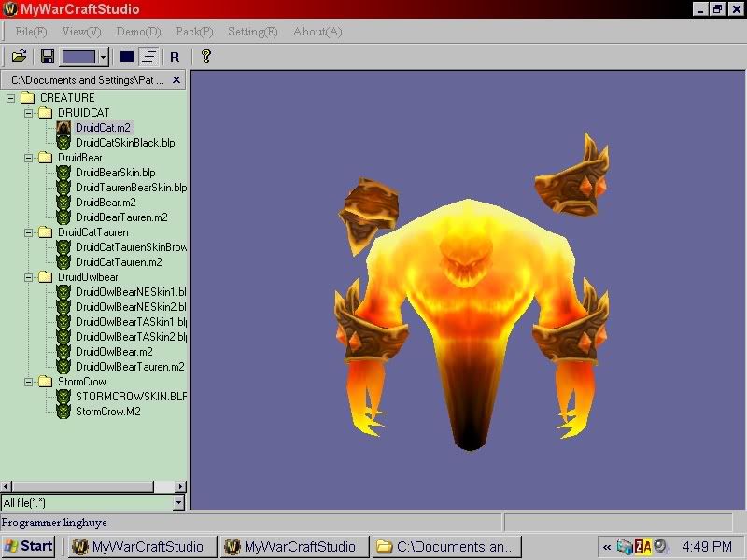Click the tree scrollbar right arrow
The image size is (747, 560).
pyautogui.click(x=180, y=486)
